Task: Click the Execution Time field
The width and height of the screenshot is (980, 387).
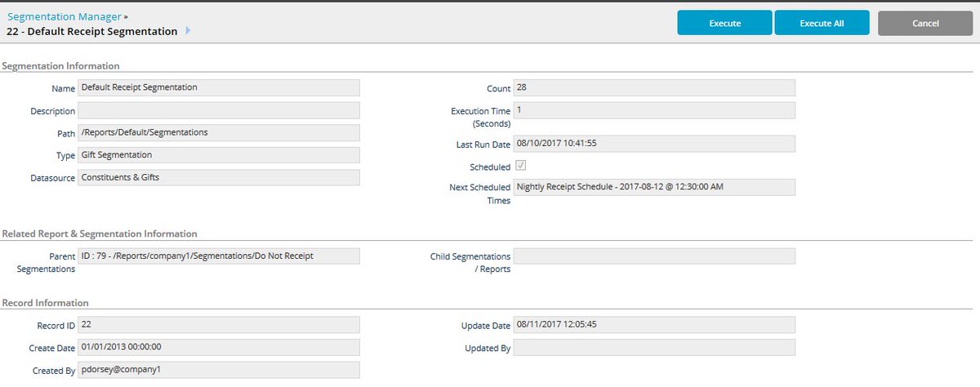Action: click(x=654, y=110)
